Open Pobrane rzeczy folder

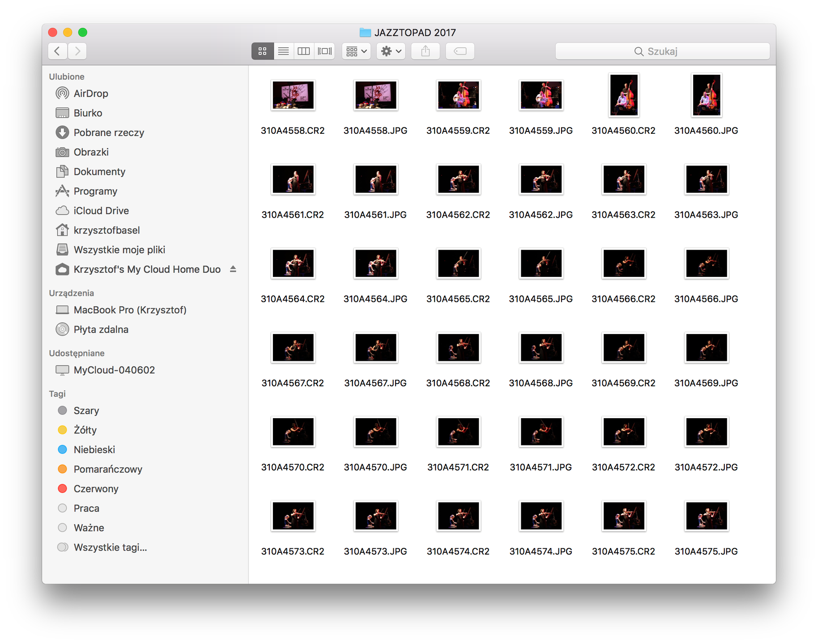pos(100,133)
